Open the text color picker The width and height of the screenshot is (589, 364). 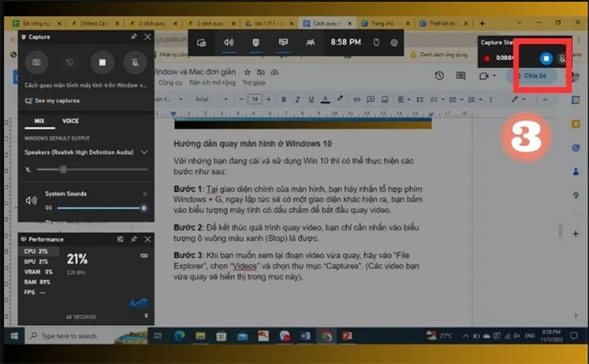click(325, 99)
